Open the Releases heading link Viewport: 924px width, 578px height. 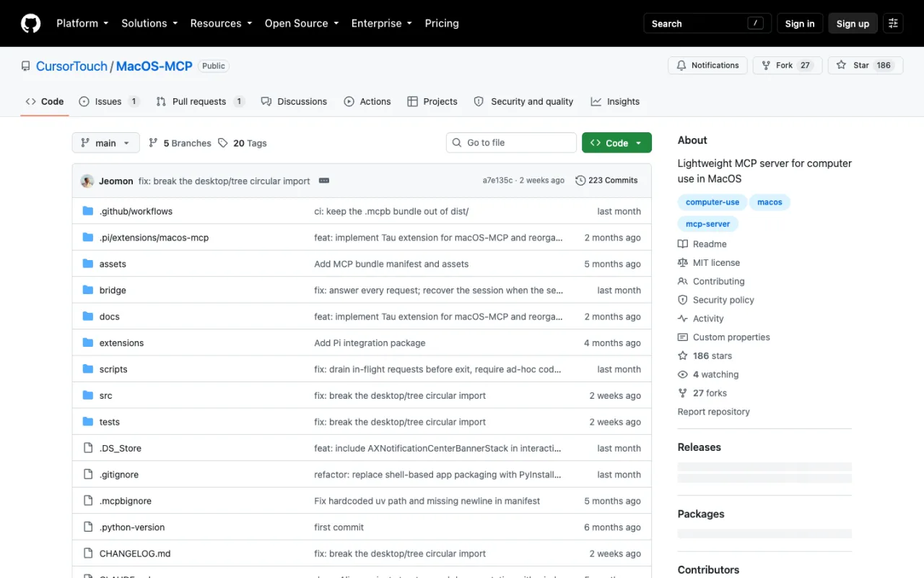[x=699, y=447]
